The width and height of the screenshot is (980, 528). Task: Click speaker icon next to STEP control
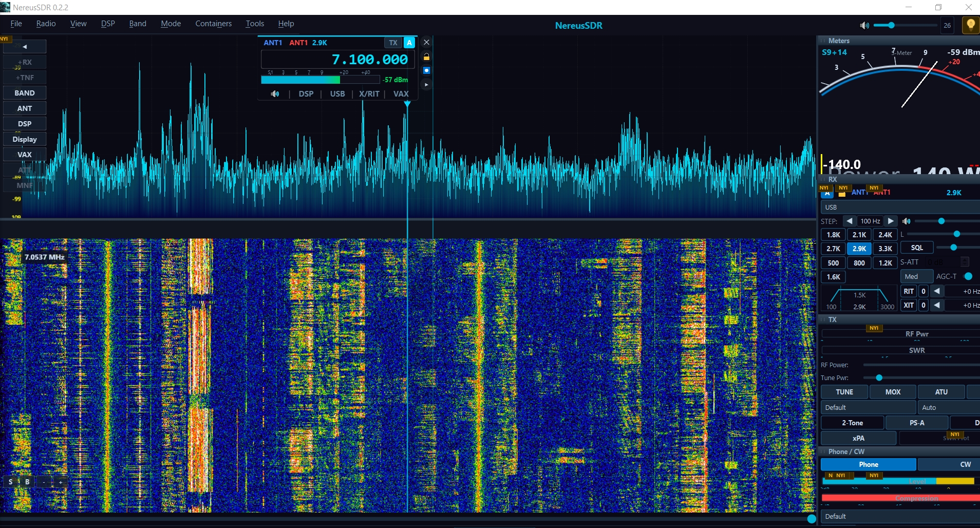pyautogui.click(x=907, y=221)
